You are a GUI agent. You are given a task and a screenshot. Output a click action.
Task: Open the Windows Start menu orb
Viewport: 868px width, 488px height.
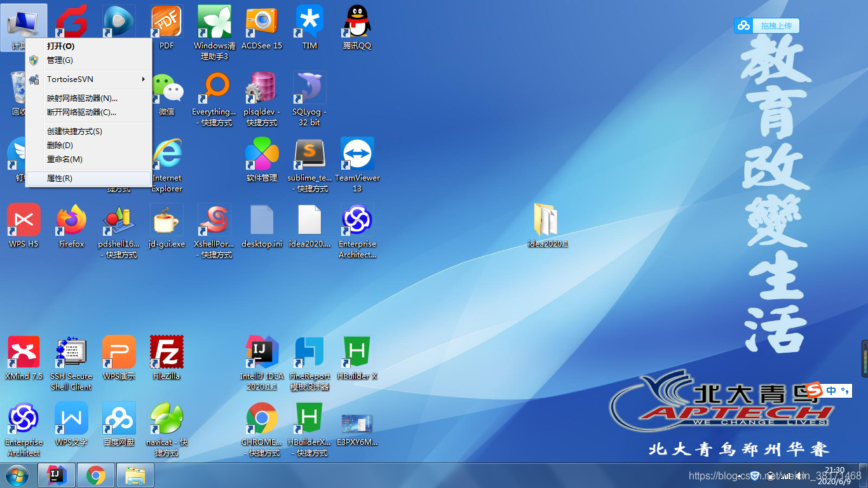[17, 475]
